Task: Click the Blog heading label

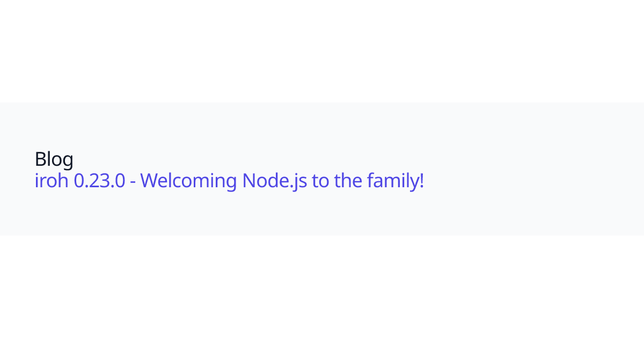Action: click(x=54, y=159)
